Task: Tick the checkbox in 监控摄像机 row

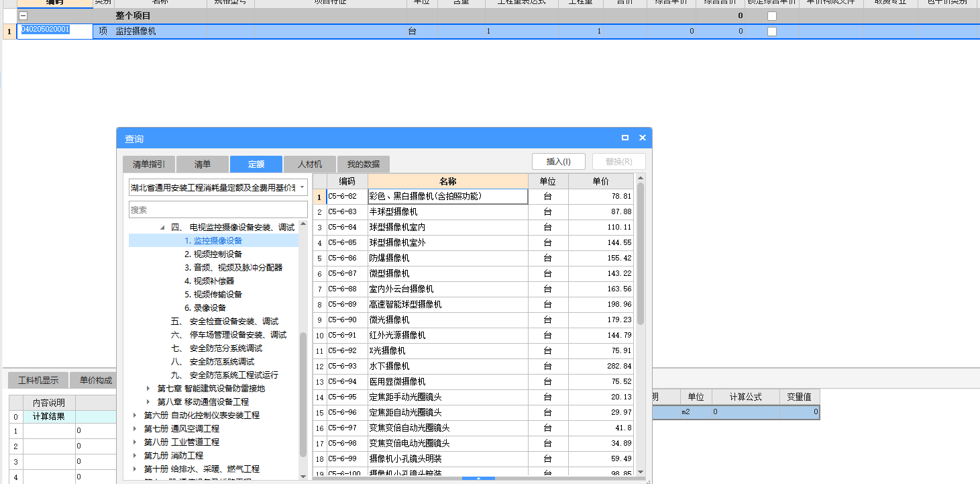Action: click(772, 32)
